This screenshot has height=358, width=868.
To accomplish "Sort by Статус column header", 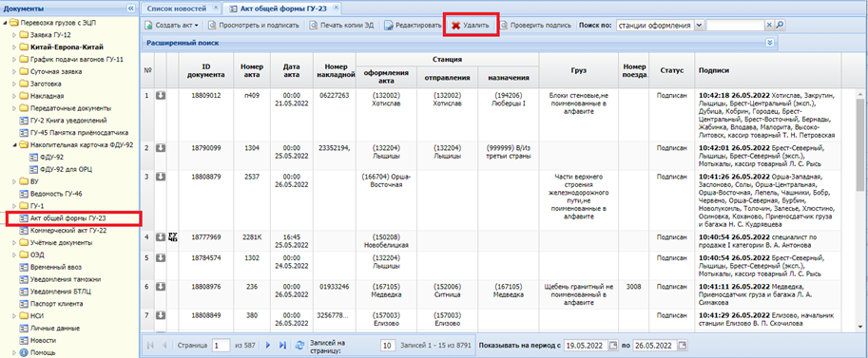I will 671,69.
